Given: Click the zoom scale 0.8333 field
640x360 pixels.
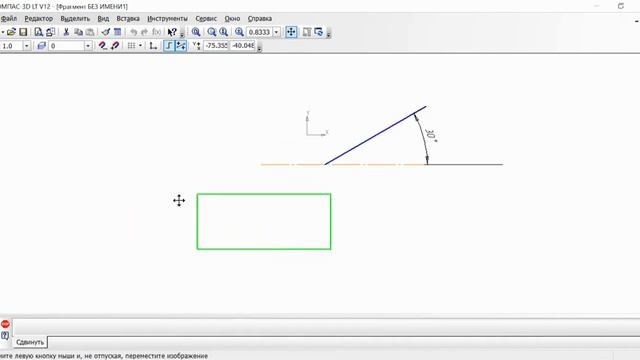Looking at the screenshot, I should (260, 32).
